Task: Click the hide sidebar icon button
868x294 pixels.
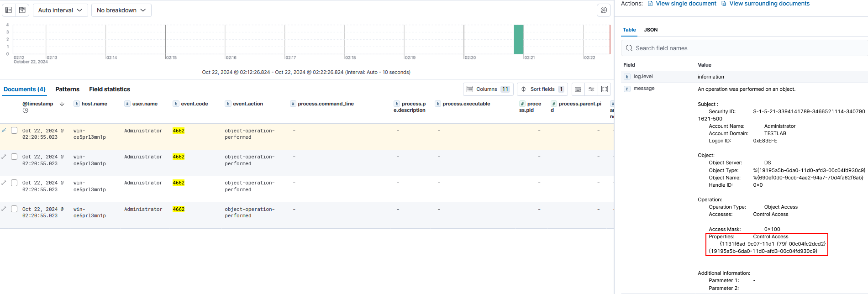Action: pos(9,10)
